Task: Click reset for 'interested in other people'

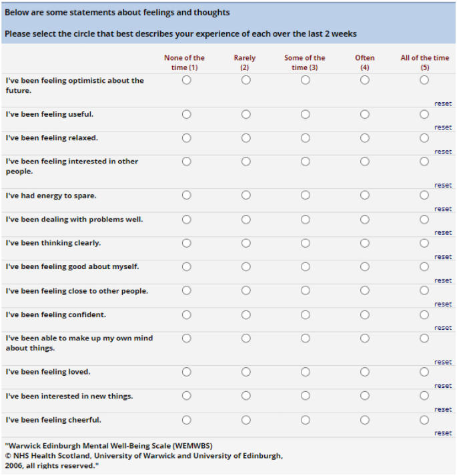Action: [x=443, y=186]
